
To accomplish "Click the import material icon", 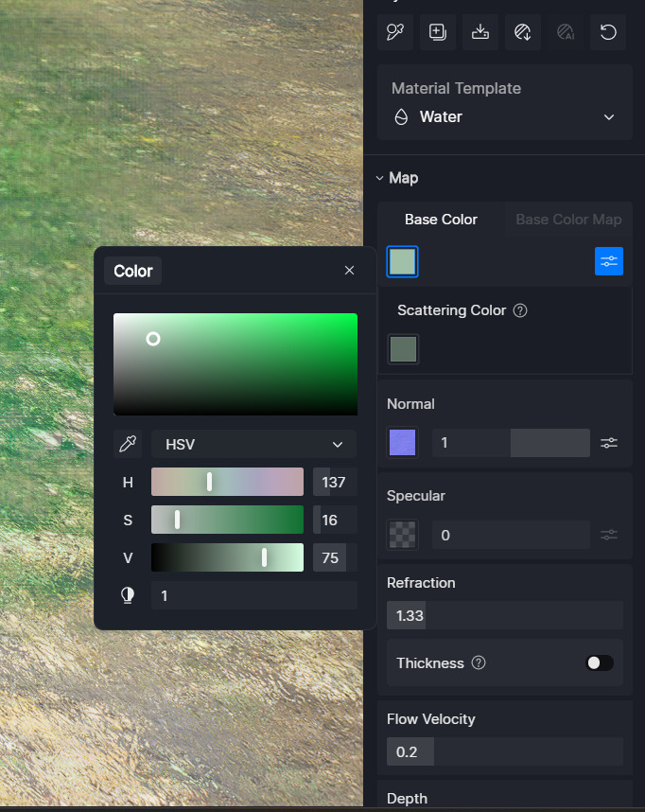I will [x=523, y=32].
